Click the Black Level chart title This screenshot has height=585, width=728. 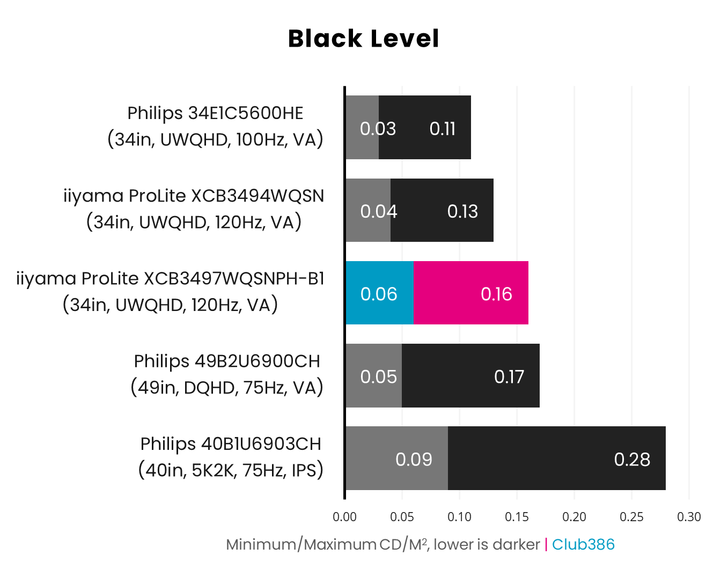pyautogui.click(x=363, y=39)
